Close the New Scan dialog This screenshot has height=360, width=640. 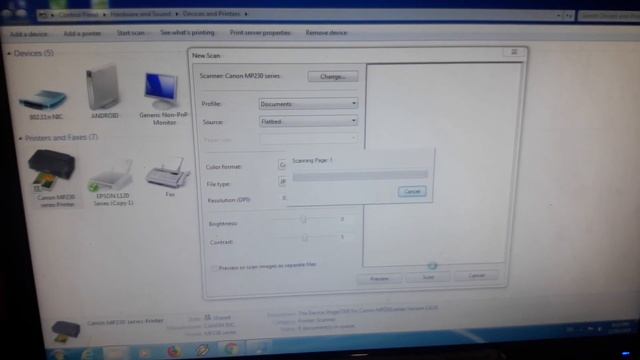[x=514, y=52]
